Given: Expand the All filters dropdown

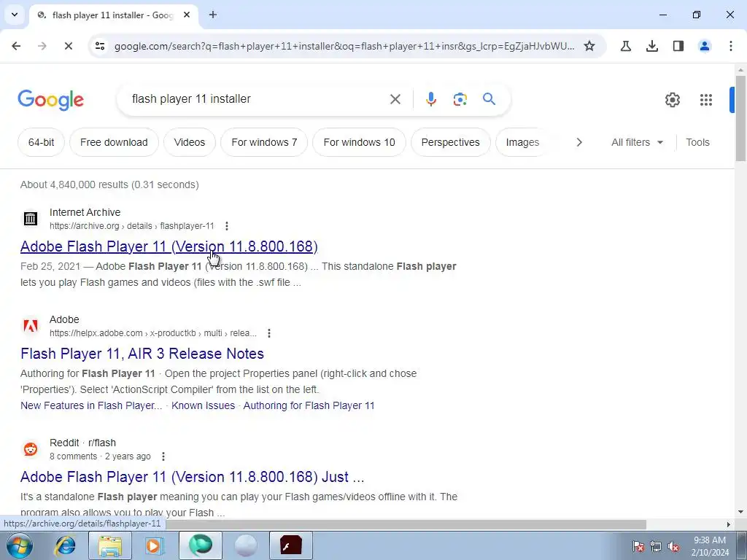Looking at the screenshot, I should pos(637,142).
